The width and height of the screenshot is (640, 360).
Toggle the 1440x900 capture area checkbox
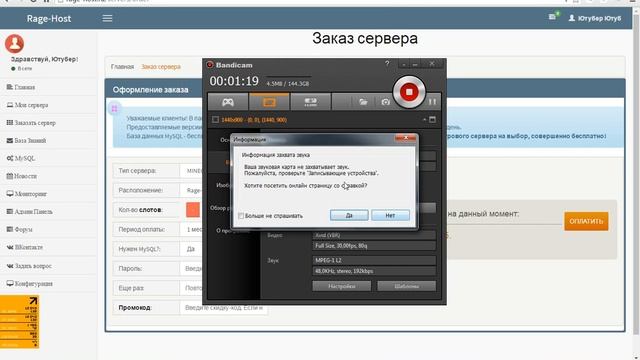tap(215, 120)
